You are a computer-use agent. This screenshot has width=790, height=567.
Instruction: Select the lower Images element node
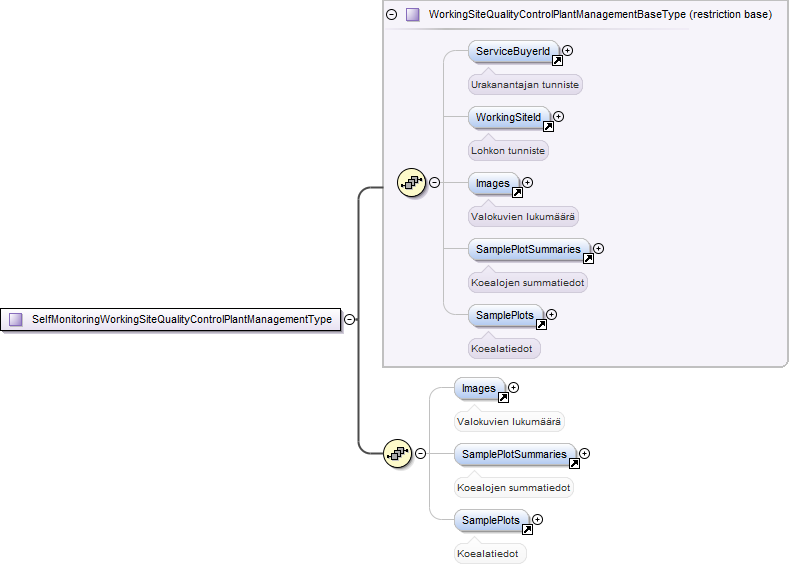479,389
